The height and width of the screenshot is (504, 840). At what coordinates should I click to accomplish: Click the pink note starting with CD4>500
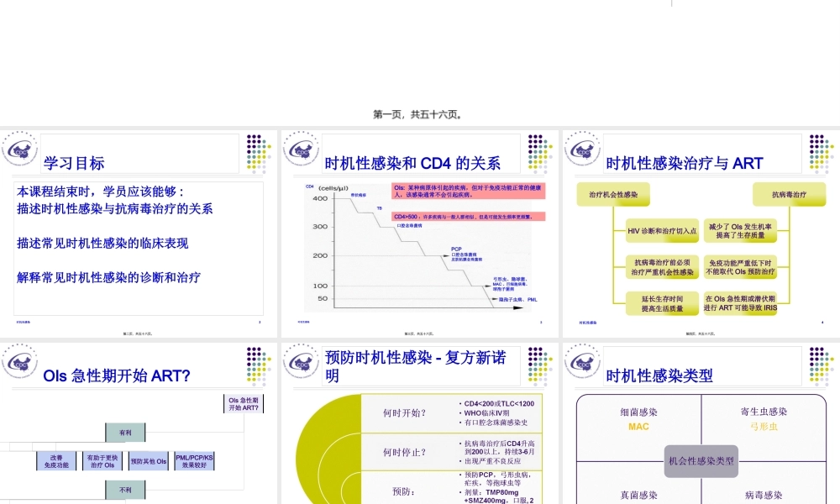click(x=468, y=217)
